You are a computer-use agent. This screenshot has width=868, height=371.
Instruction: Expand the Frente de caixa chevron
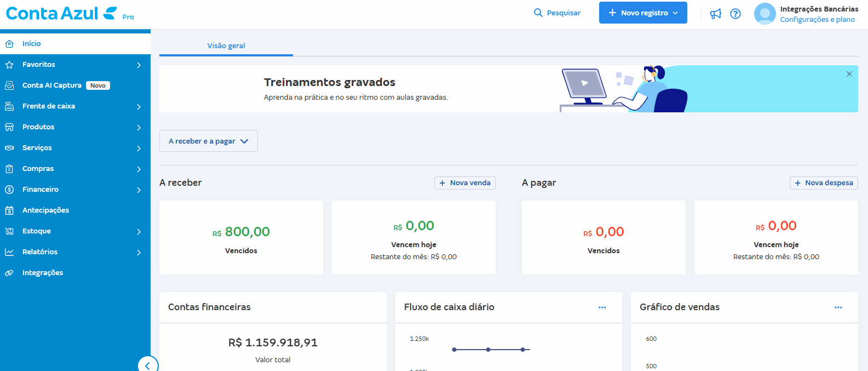point(139,107)
